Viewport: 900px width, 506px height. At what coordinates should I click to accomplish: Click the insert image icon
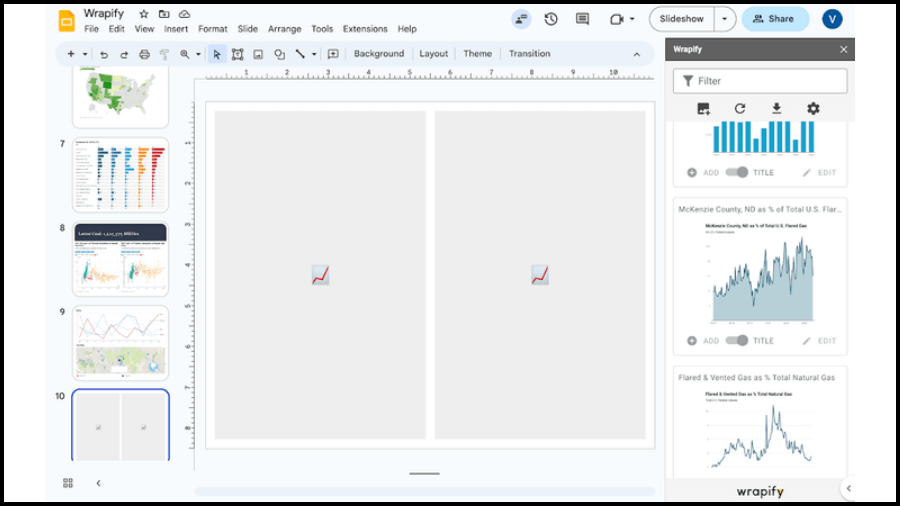[x=258, y=54]
